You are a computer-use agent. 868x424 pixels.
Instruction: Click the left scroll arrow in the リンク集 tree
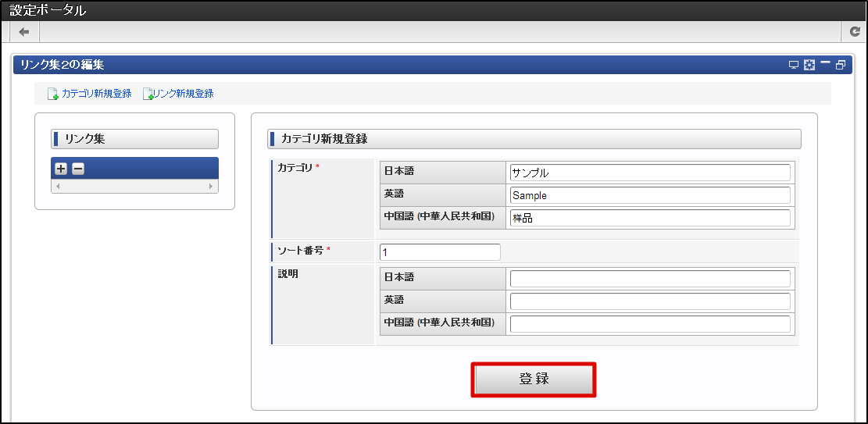(x=57, y=187)
